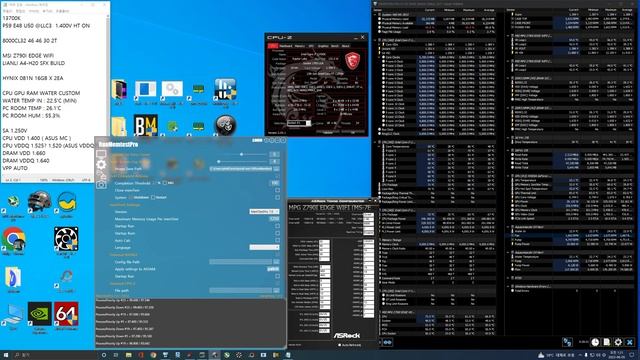Open the Windows Start menu

point(6,355)
